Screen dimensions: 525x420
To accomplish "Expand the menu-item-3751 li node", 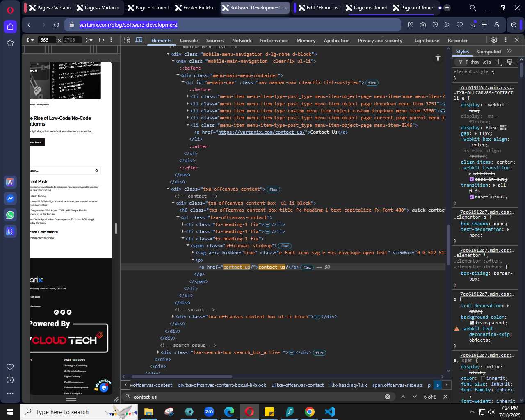I will point(188,104).
